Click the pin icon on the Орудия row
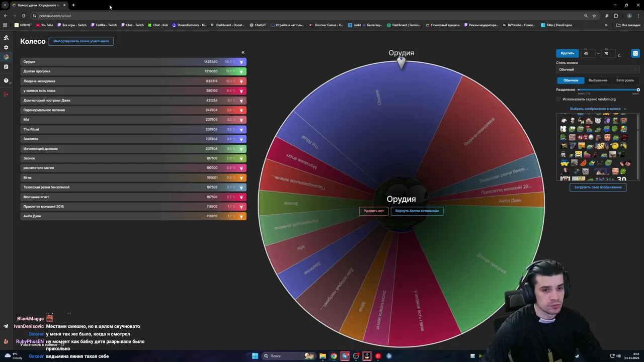Screen dimensions: 644x362 pos(242,62)
